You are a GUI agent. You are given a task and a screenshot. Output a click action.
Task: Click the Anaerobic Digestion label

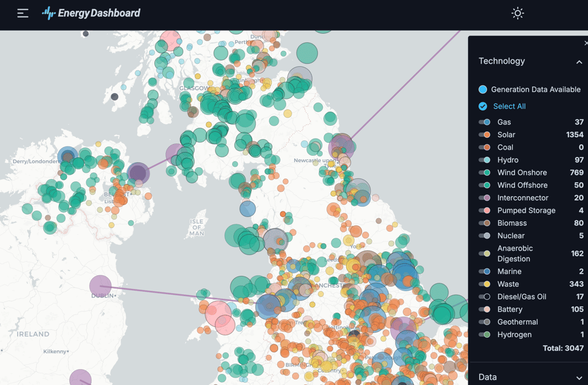[514, 253]
